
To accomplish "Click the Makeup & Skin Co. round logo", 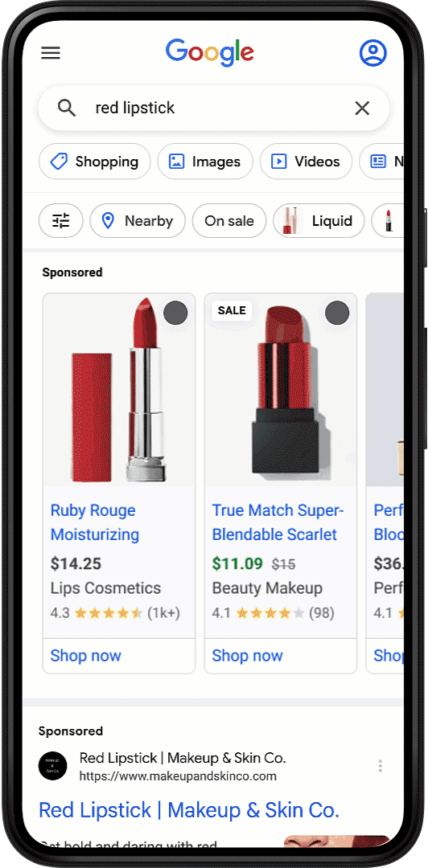I will click(x=52, y=766).
